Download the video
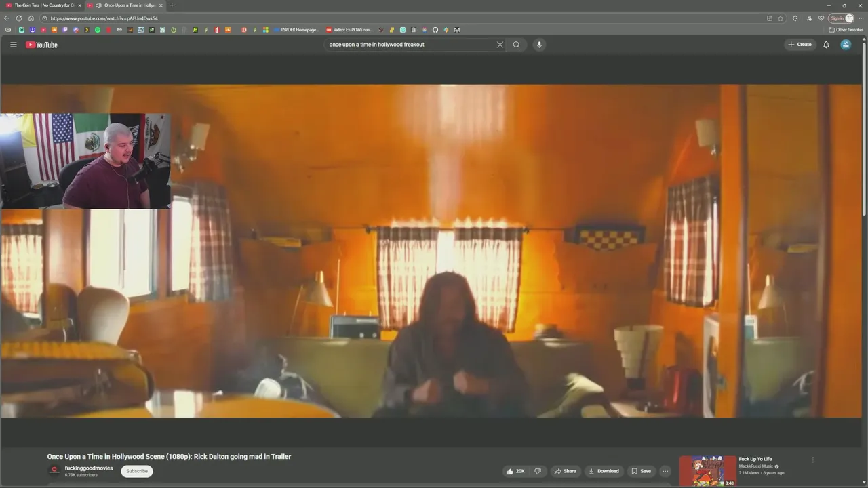Viewport: 868px width, 488px height. pyautogui.click(x=604, y=471)
